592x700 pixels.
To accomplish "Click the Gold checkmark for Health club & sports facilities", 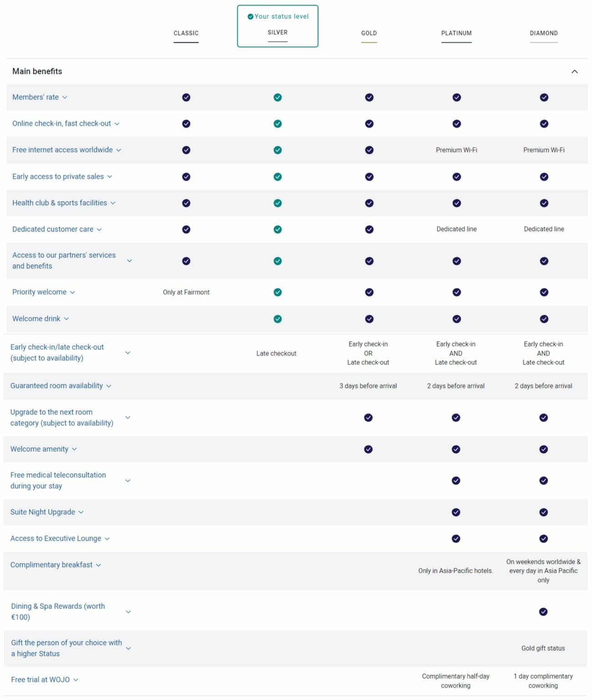I will pos(368,203).
